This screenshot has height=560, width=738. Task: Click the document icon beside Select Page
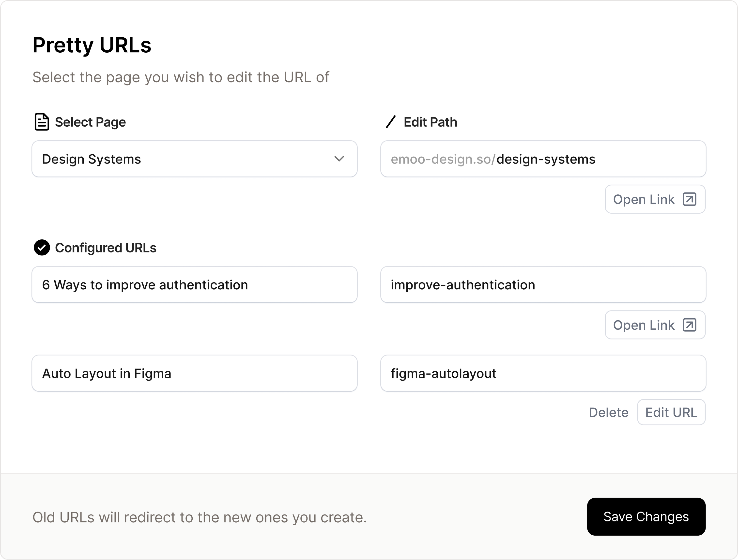[42, 122]
